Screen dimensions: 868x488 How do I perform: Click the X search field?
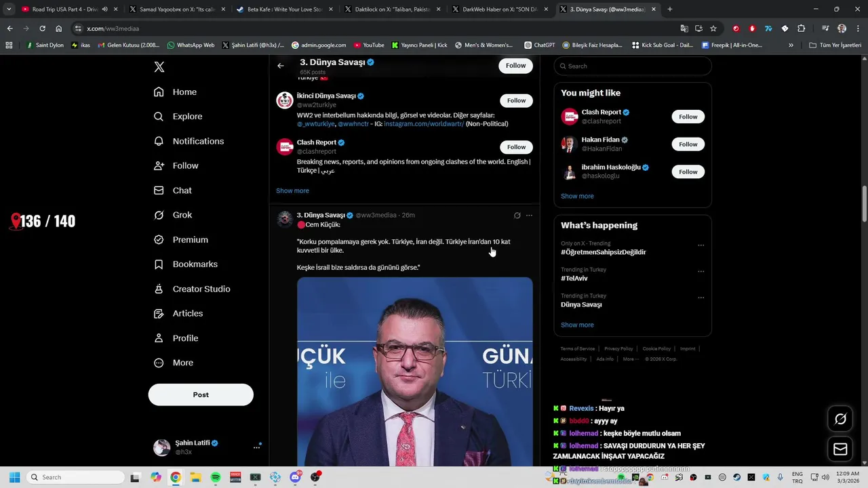[633, 66]
